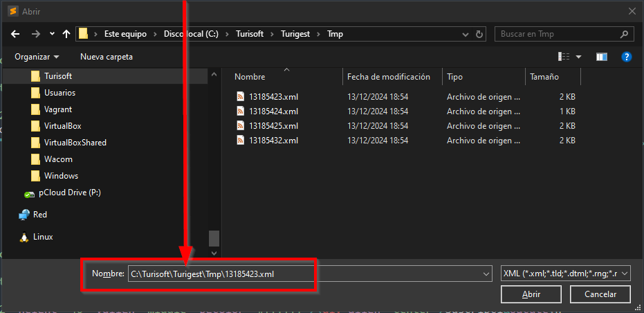Click the Help question mark icon
The width and height of the screenshot is (644, 313).
(x=626, y=57)
